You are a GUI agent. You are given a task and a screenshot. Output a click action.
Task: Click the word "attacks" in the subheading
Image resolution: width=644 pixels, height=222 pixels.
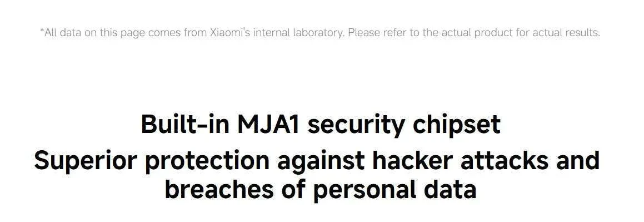[504, 160]
